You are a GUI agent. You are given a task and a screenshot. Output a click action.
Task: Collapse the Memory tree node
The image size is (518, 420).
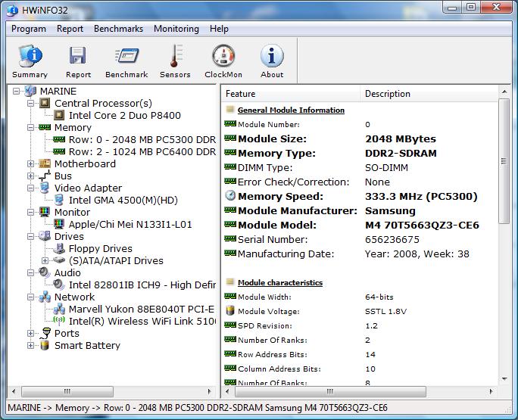(31, 127)
